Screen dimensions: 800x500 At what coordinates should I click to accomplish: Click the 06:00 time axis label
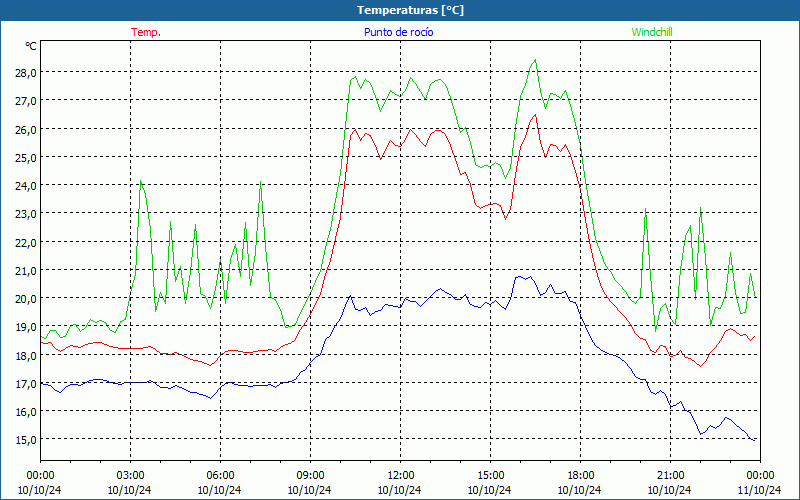[220, 476]
